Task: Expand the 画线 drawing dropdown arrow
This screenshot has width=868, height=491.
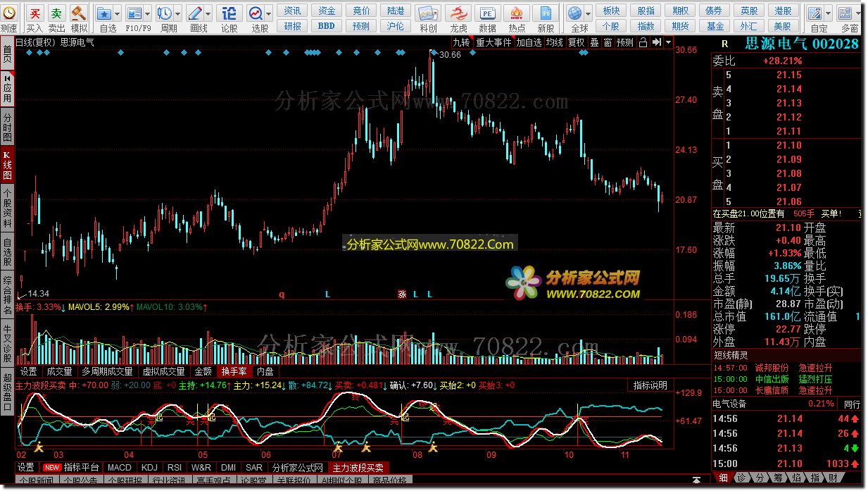Action: 208,13
